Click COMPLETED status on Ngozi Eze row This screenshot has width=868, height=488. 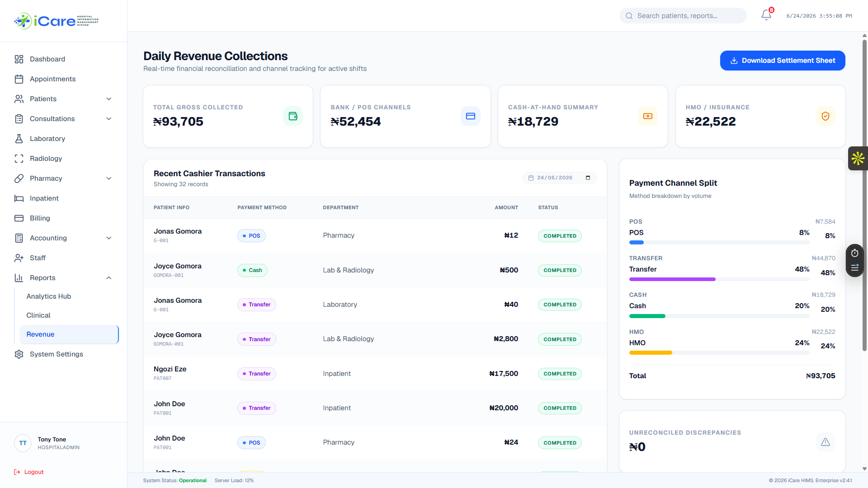coord(560,374)
